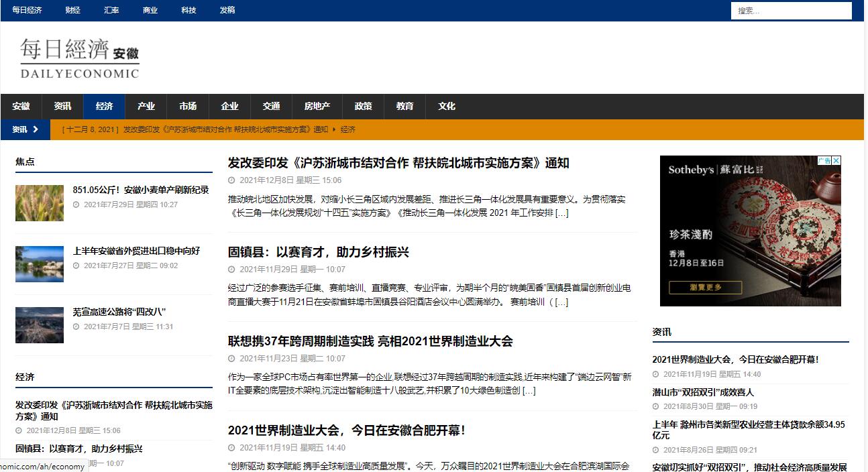This screenshot has width=868, height=472.
Task: Select the 市场 navigation tab
Action: (187, 106)
